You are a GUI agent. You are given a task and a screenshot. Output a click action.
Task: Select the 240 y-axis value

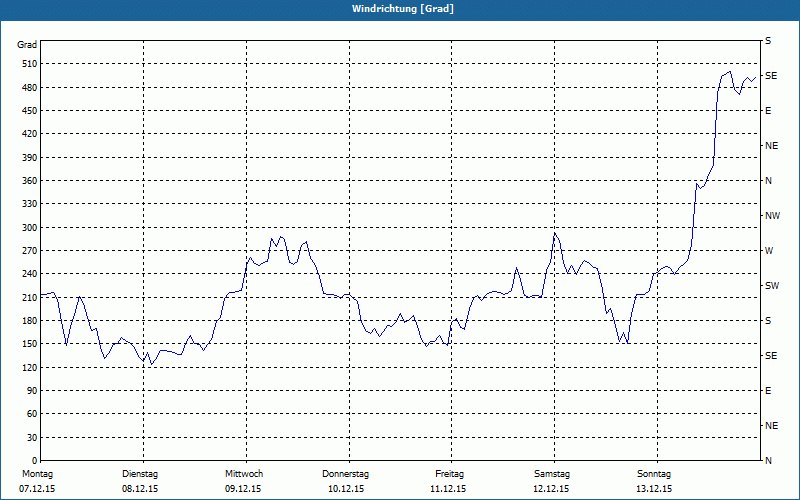(x=30, y=274)
